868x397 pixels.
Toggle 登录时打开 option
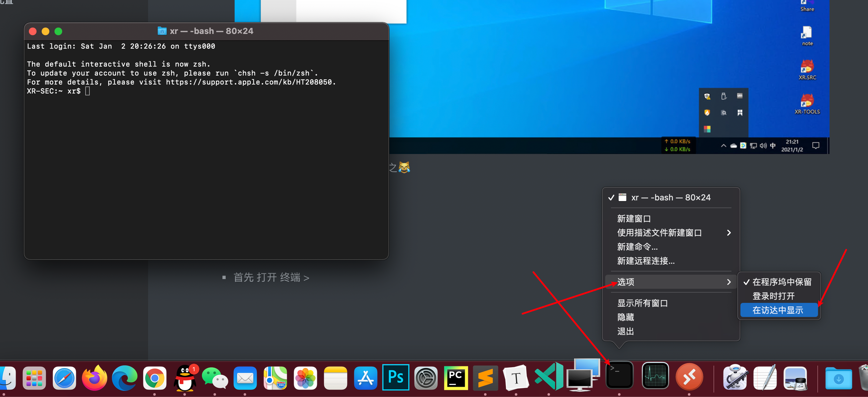pyautogui.click(x=779, y=296)
